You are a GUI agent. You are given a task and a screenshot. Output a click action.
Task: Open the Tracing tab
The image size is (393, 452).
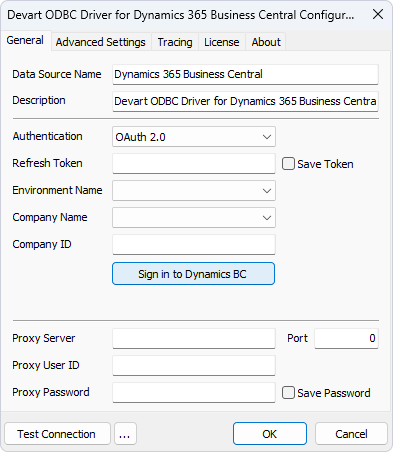pyautogui.click(x=175, y=42)
